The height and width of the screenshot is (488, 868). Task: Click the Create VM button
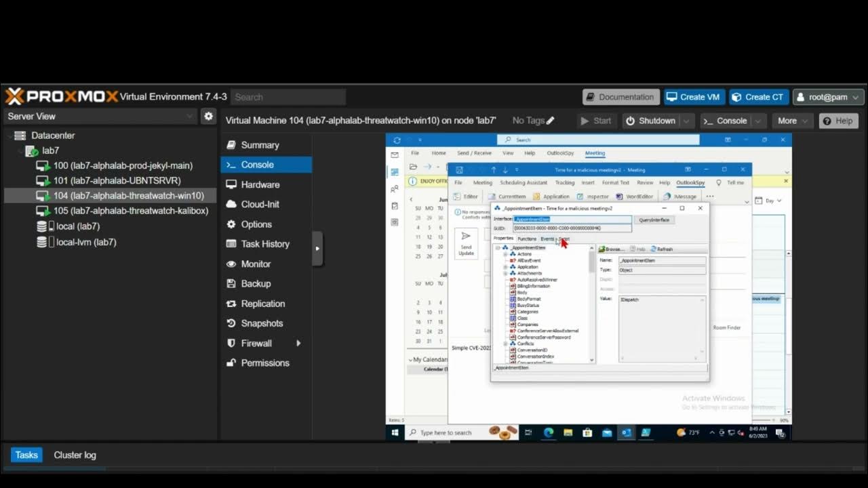tap(694, 97)
